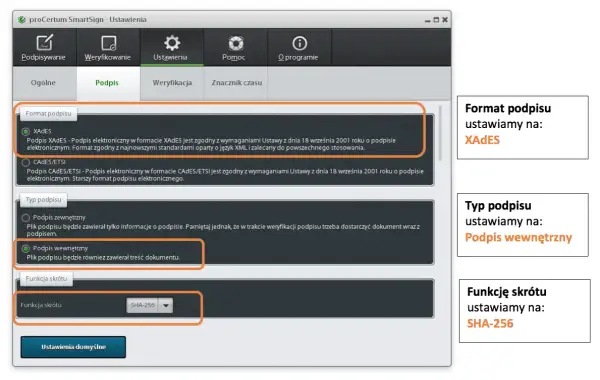Switch to the Weryfikacja tab
600x380 pixels.
click(172, 83)
